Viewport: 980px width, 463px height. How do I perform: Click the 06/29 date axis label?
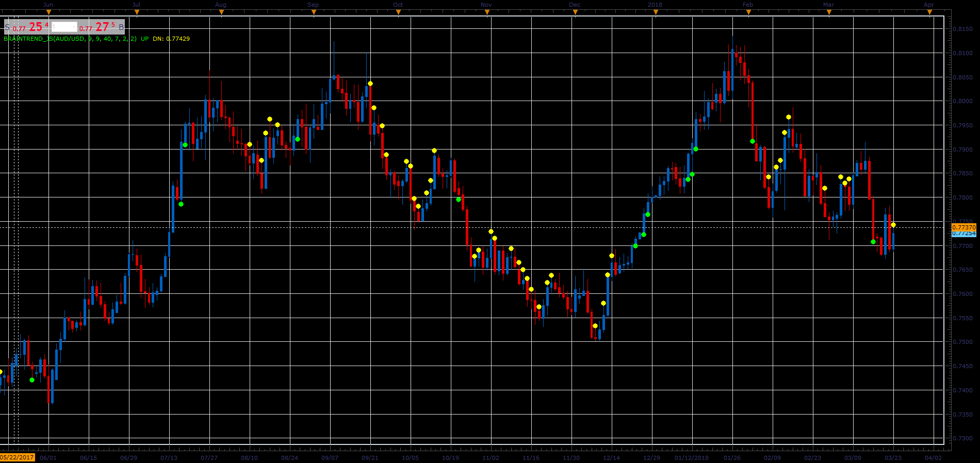click(129, 458)
